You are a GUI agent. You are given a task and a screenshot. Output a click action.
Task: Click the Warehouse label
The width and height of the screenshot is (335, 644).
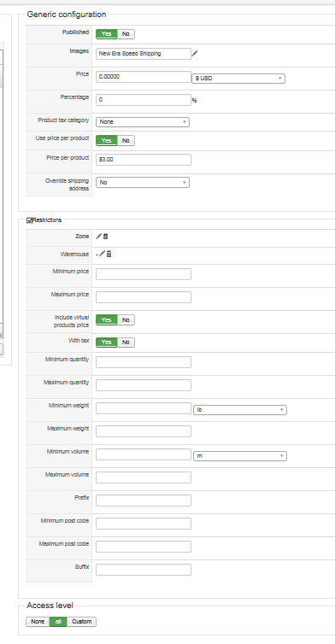(x=74, y=255)
